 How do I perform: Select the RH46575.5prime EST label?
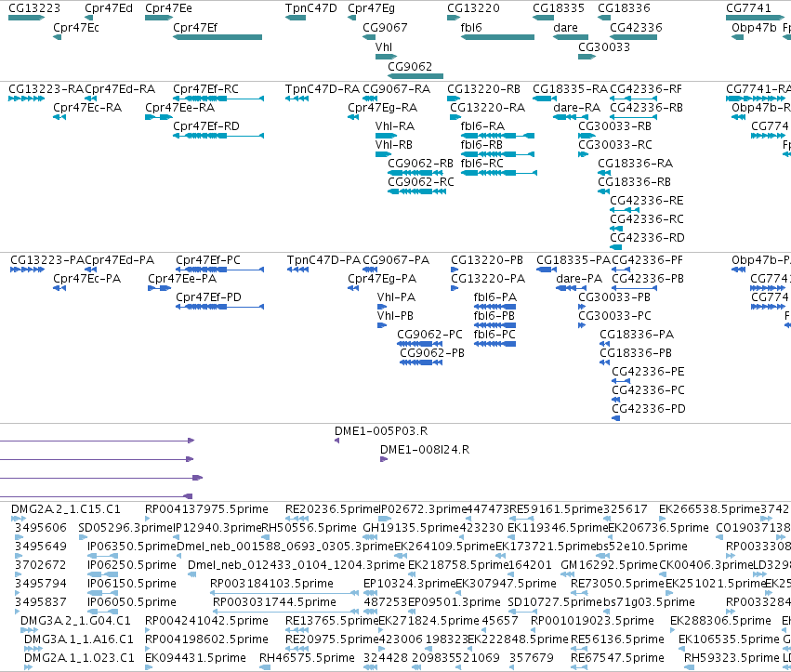coord(308,658)
